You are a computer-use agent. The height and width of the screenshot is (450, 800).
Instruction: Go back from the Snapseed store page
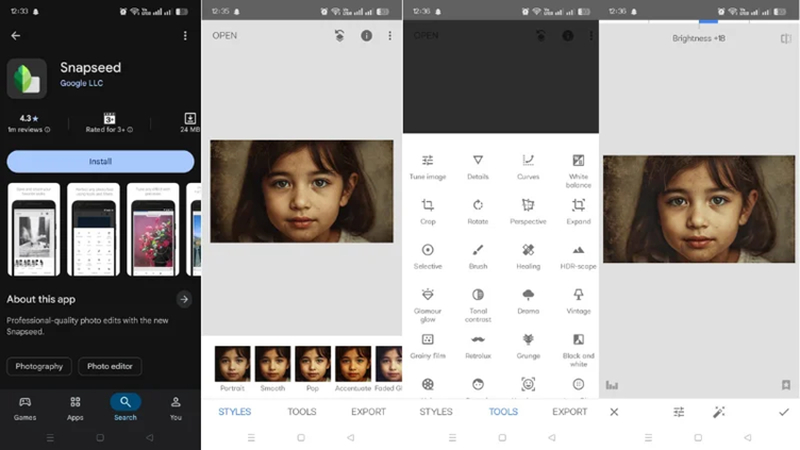pyautogui.click(x=16, y=36)
